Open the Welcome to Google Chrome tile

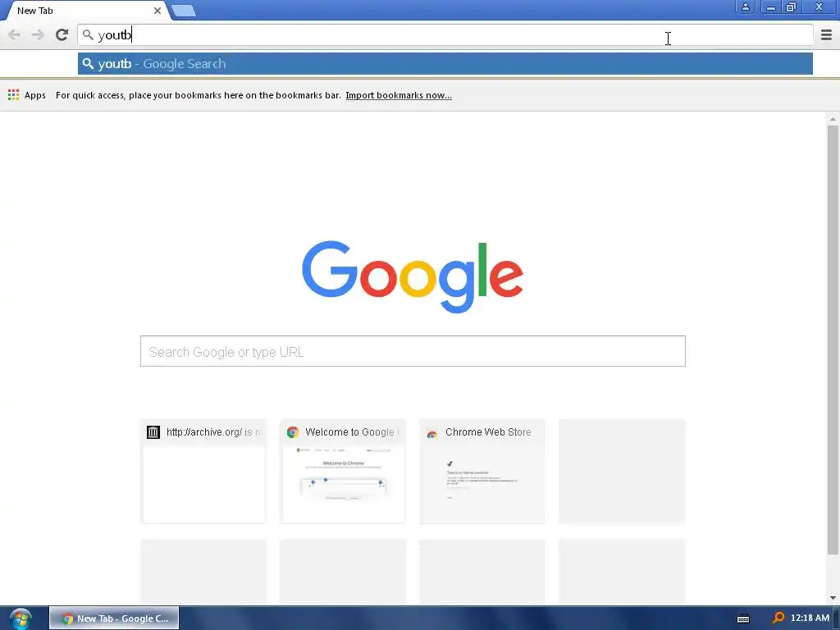click(343, 472)
